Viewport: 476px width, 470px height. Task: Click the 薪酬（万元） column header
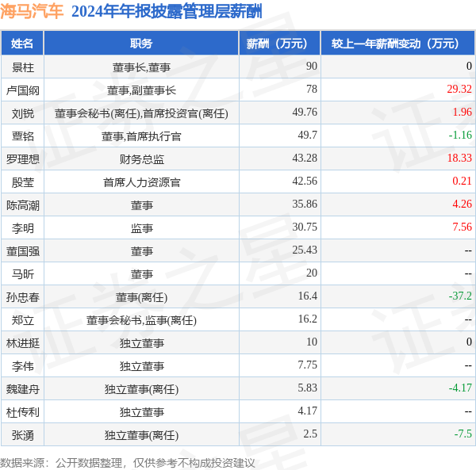pos(280,43)
